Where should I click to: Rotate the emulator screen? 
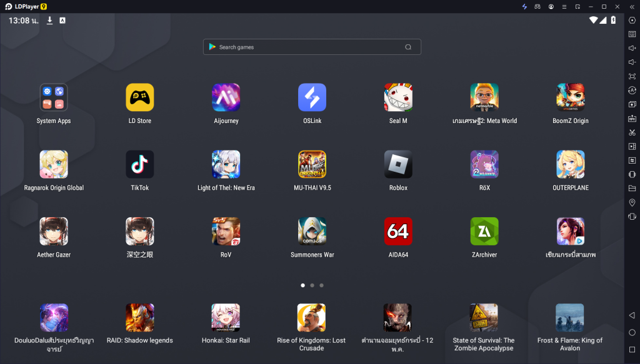click(x=631, y=89)
